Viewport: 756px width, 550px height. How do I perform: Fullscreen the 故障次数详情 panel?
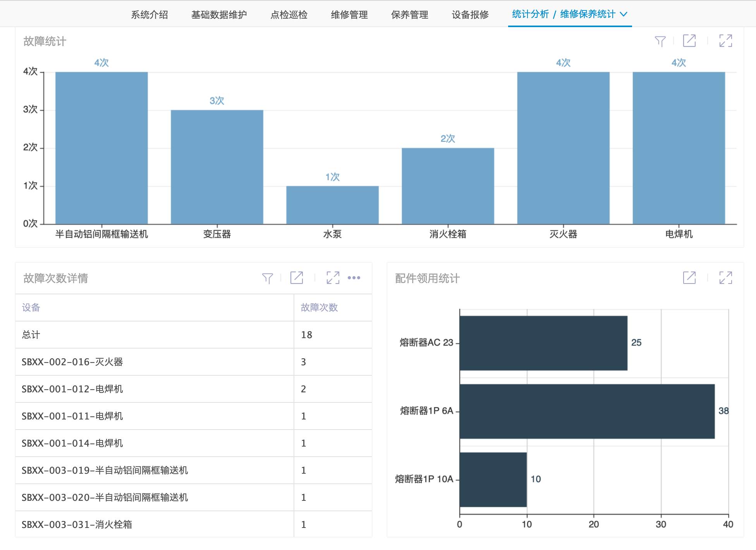[333, 278]
